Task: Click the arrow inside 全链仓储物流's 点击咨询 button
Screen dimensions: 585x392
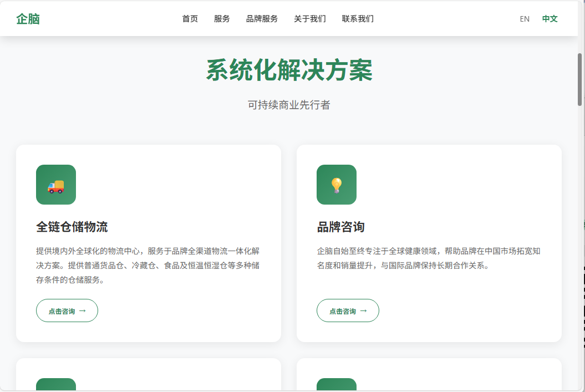Action: click(83, 311)
